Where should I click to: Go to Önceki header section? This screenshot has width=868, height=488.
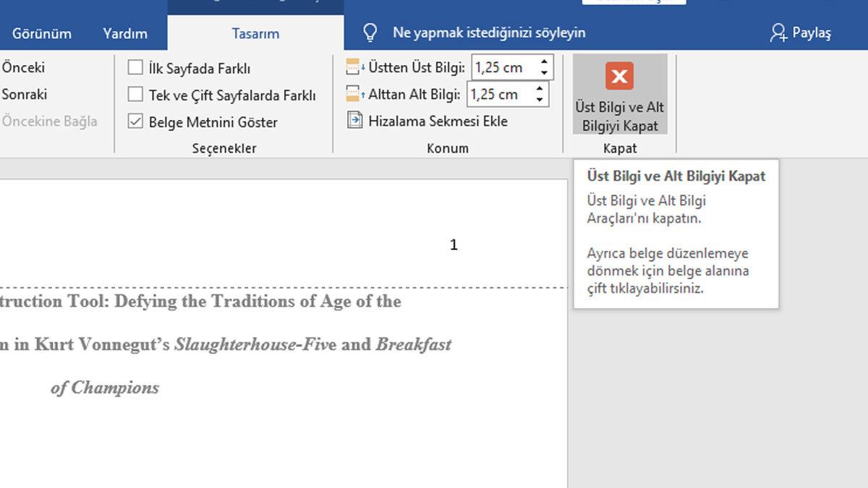[x=23, y=67]
